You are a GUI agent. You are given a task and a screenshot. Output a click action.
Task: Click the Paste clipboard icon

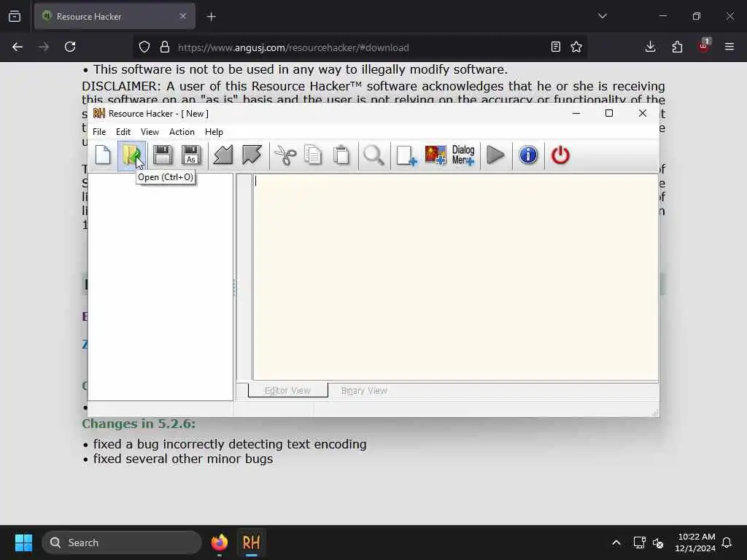pos(341,155)
